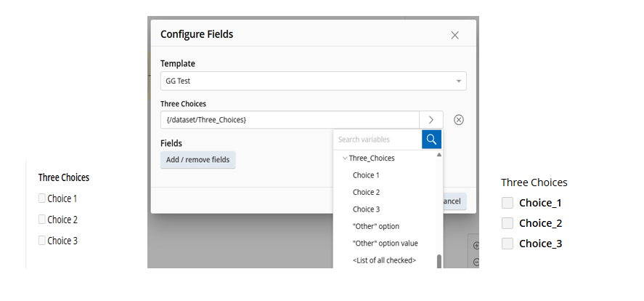Click the variable list scrollbar up arrow
The image size is (644, 301).
(x=439, y=155)
